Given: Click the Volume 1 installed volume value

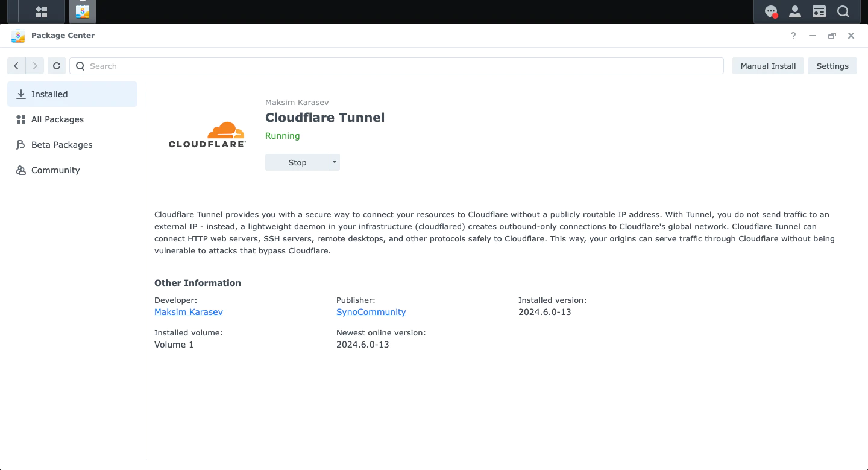Looking at the screenshot, I should [174, 345].
